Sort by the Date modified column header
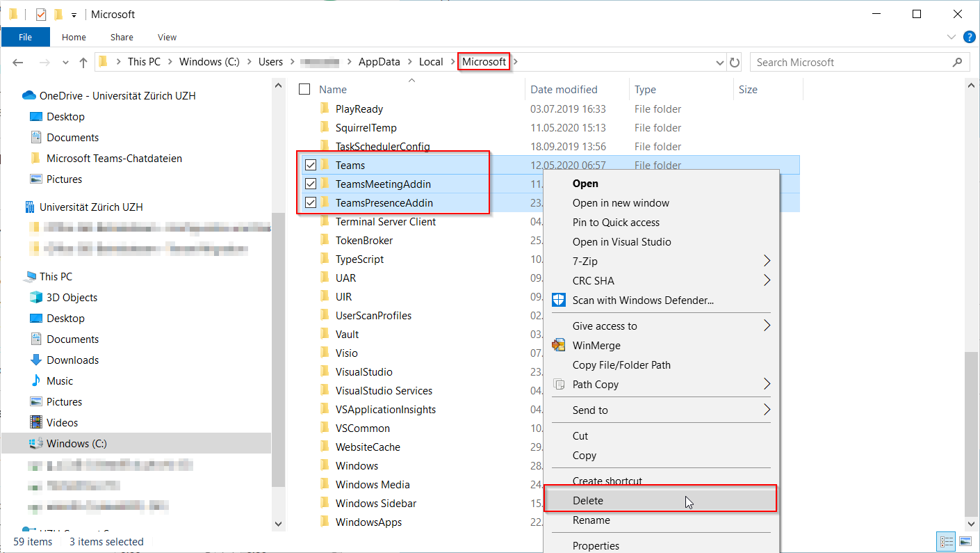 (564, 90)
